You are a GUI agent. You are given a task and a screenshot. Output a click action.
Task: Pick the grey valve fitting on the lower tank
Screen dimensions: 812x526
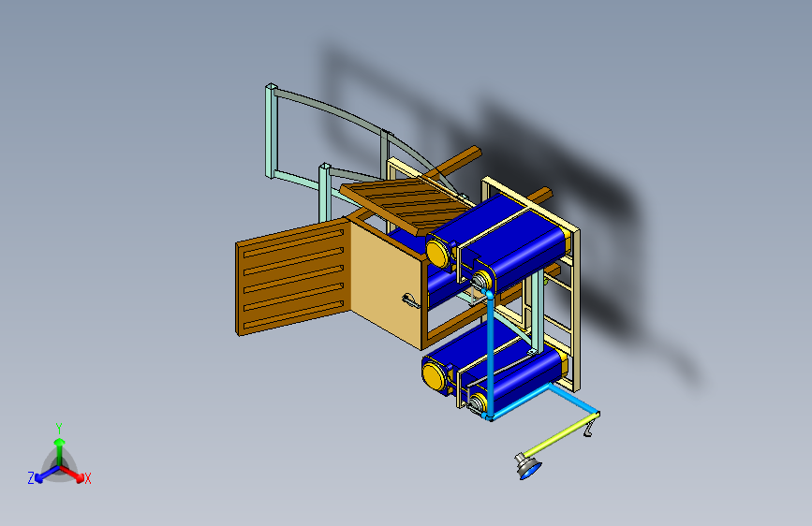(x=475, y=402)
